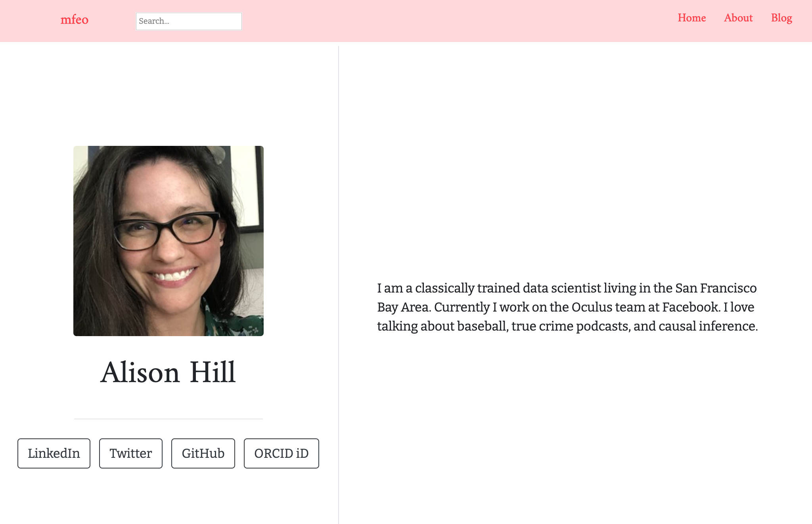Open the Home nav link
Screen dimensions: 812x524
691,18
